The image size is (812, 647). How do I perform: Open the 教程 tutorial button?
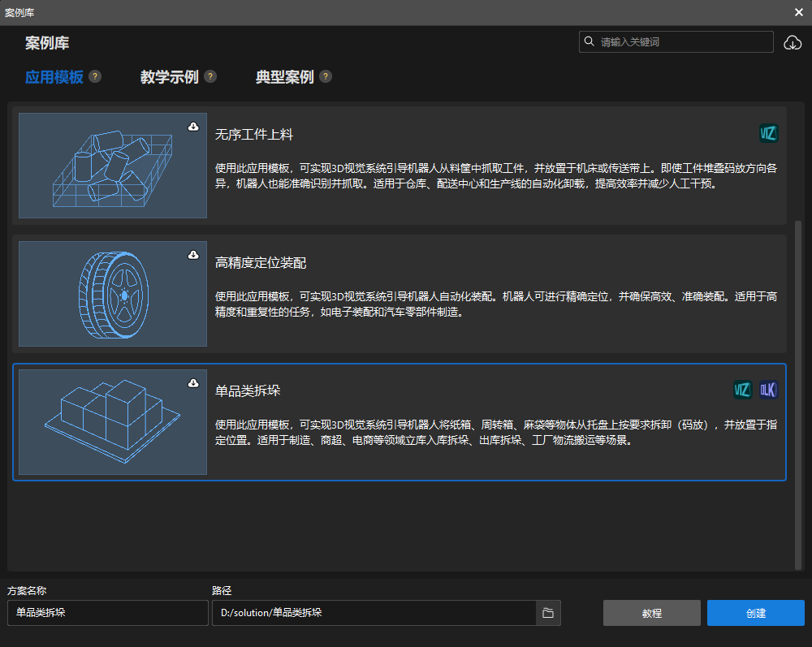(651, 613)
